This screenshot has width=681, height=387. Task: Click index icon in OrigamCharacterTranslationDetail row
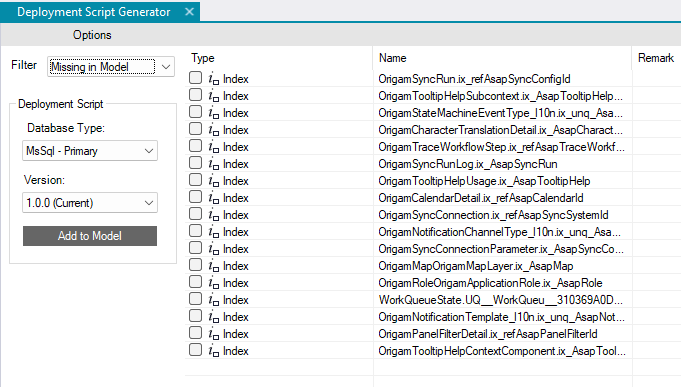[x=213, y=130]
